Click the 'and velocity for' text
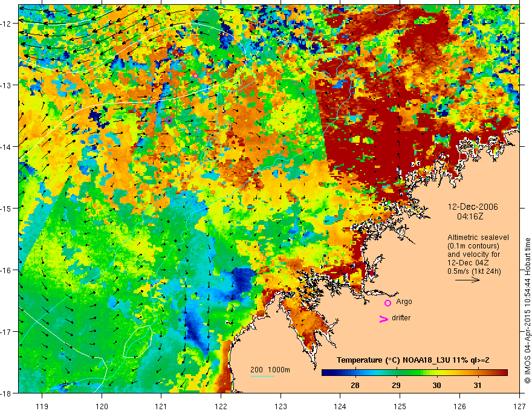The width and height of the screenshot is (532, 411). coord(473,254)
